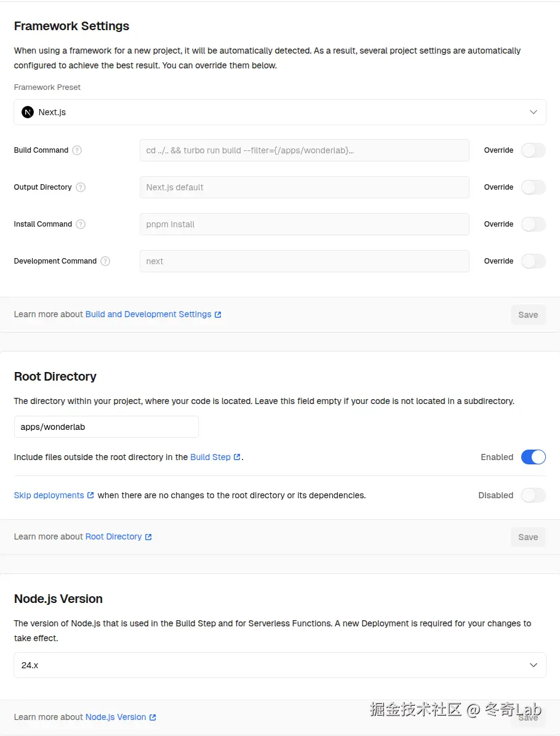This screenshot has height=736, width=560.
Task: Open the Framework Preset dropdown
Action: [x=280, y=111]
